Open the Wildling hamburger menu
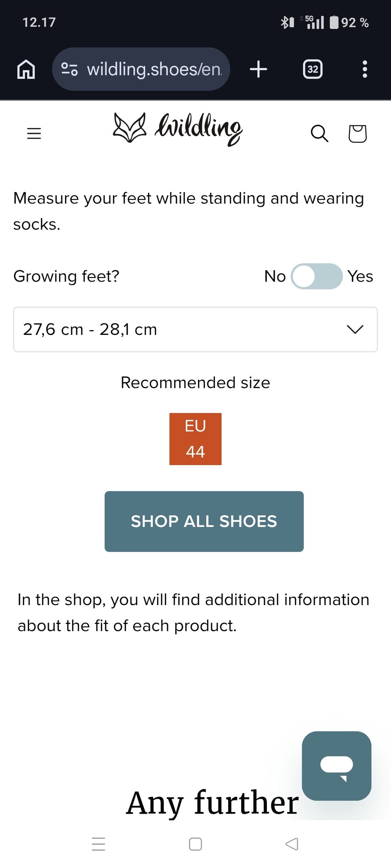Screen dimensions: 391x868 point(34,133)
